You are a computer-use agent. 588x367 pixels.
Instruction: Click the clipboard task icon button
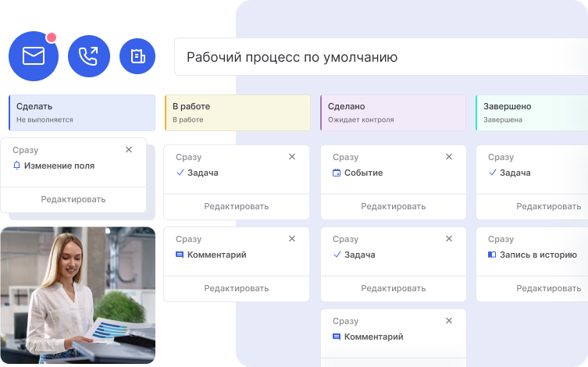(x=137, y=56)
